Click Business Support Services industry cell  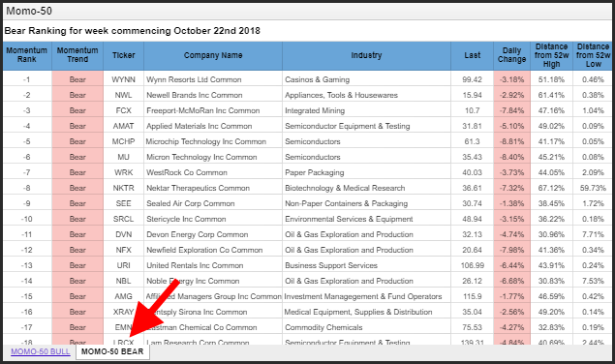click(x=366, y=265)
